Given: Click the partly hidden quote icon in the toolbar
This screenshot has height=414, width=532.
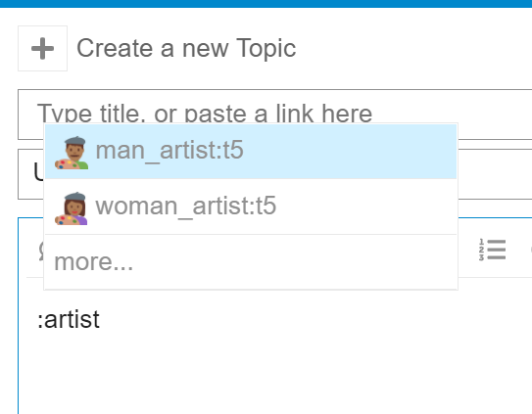Looking at the screenshot, I should pyautogui.click(x=41, y=251).
